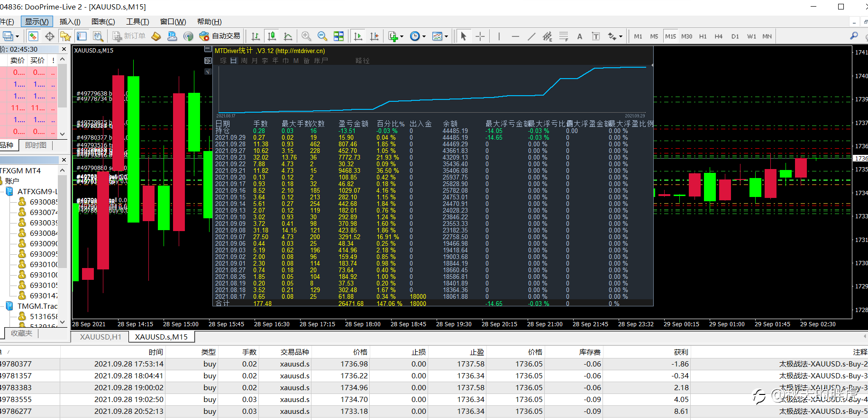Select the text label tool
Viewport: 868px width, 420px height.
pos(596,36)
